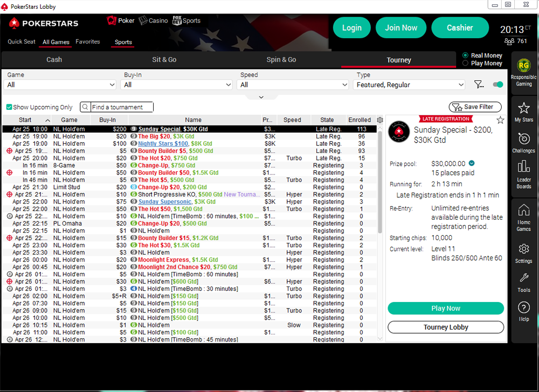
Task: Click Sunday Special tournament logo chip
Action: [x=399, y=131]
